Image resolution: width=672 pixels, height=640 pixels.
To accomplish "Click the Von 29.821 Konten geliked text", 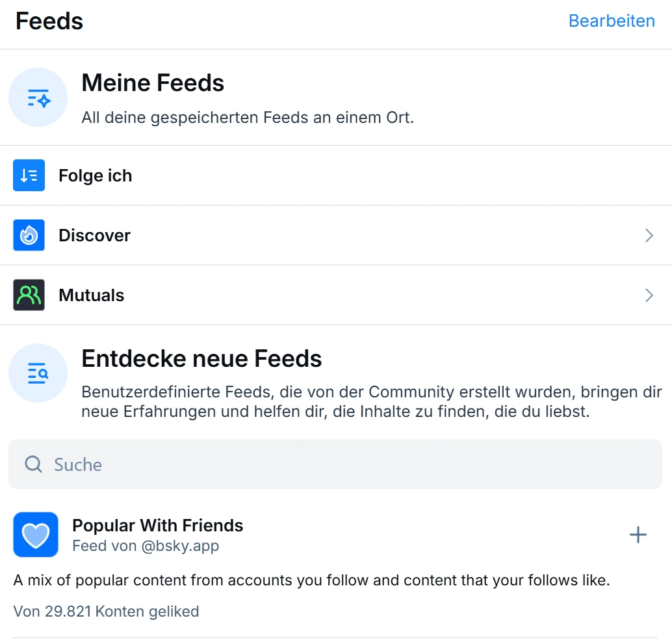I will coord(106,611).
